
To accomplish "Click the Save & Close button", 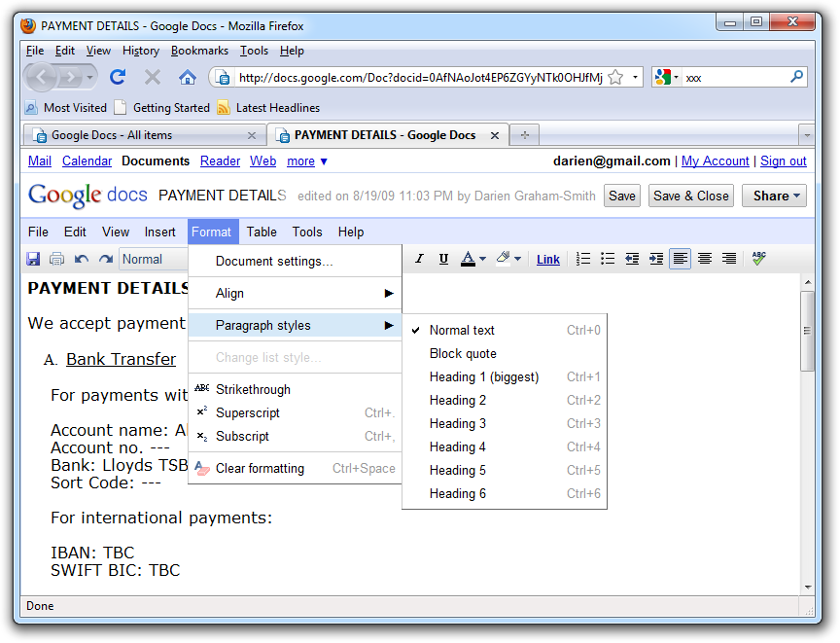I will [691, 196].
